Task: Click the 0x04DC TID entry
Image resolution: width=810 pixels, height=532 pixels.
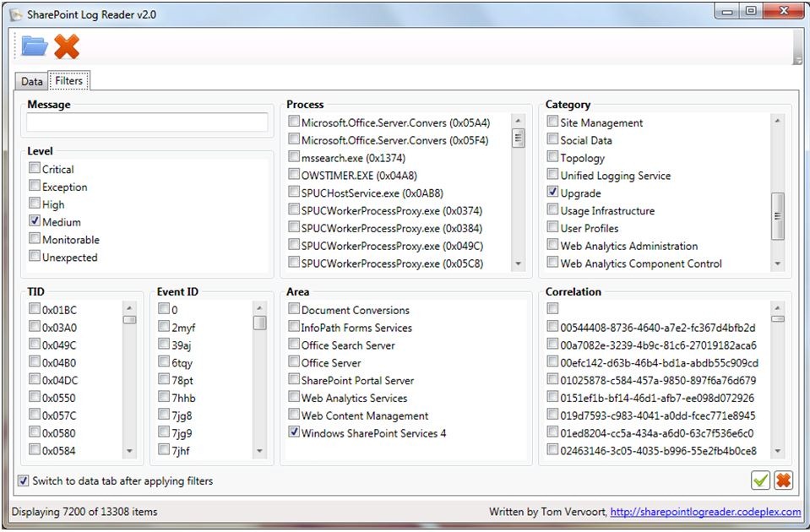Action: tap(60, 380)
